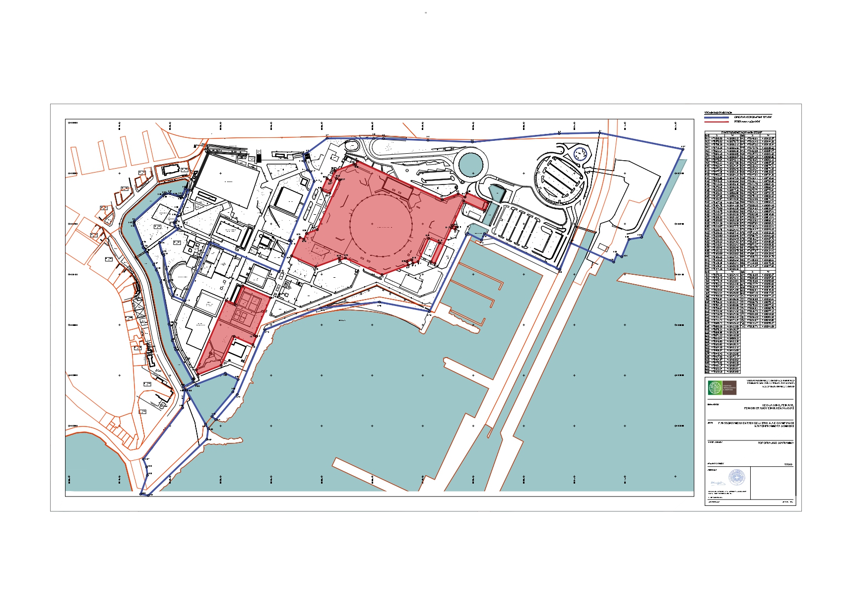This screenshot has width=851, height=616.
Task: Click the red line sample in legend
Action: tap(717, 122)
